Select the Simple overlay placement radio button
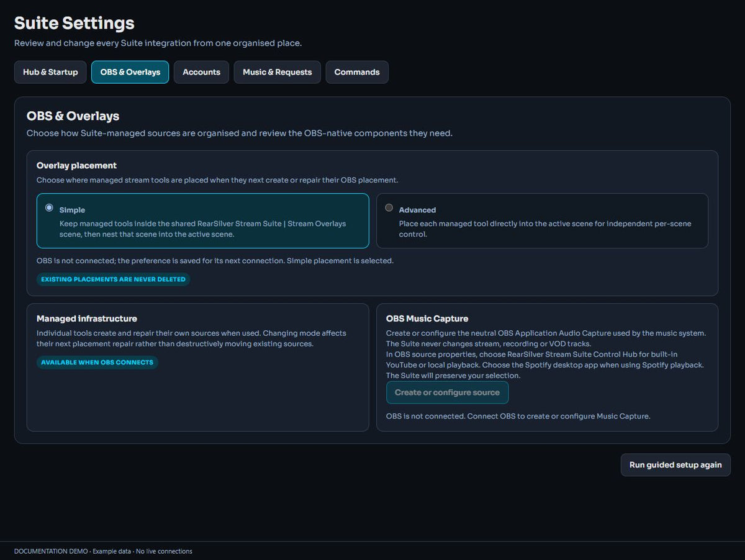 (x=50, y=208)
